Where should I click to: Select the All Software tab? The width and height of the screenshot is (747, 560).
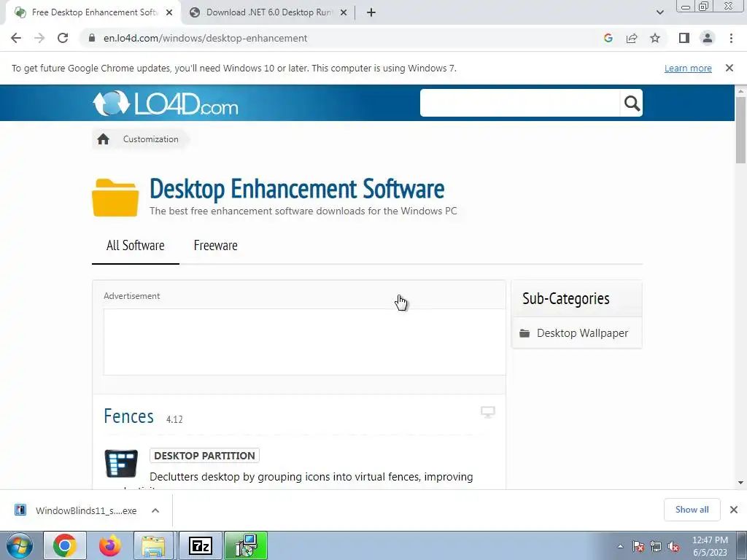click(135, 245)
